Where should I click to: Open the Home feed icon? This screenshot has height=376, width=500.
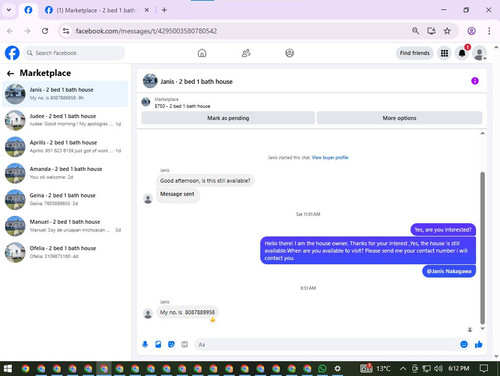click(202, 53)
